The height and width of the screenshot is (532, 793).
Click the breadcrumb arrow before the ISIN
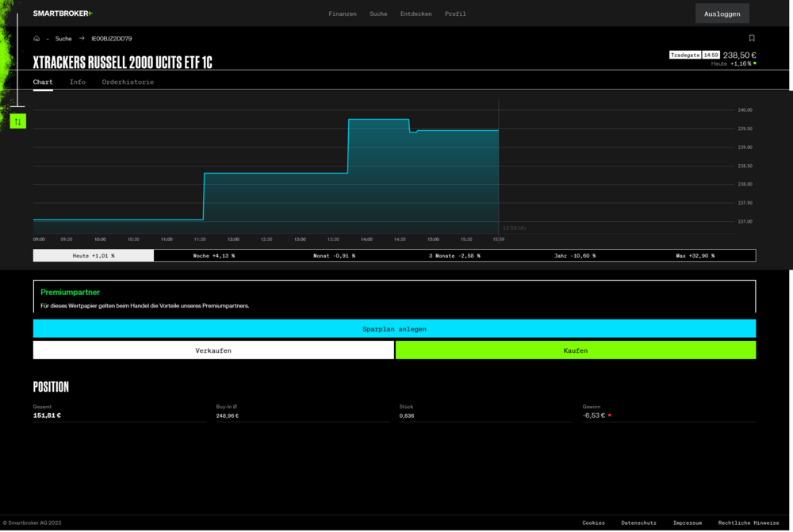tap(80, 37)
